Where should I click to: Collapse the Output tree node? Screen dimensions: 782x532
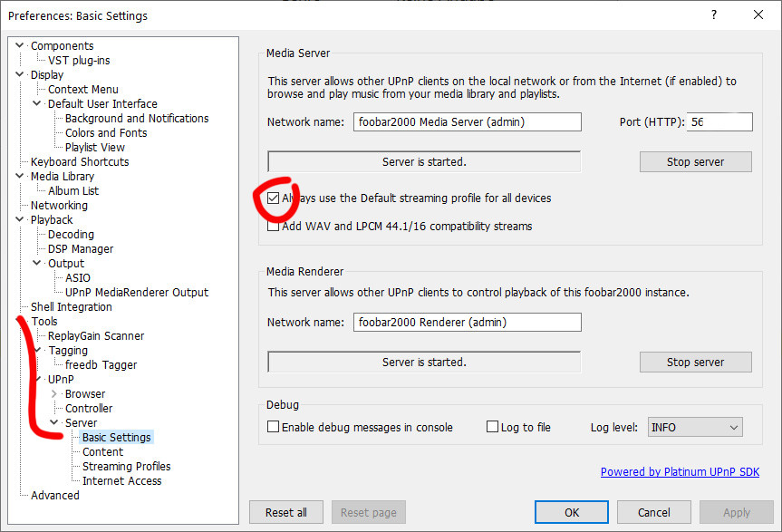[37, 264]
